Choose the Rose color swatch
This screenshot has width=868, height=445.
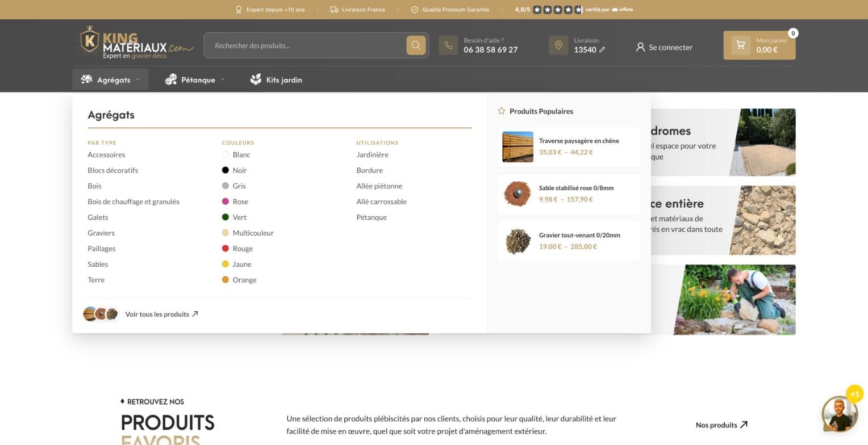point(225,201)
